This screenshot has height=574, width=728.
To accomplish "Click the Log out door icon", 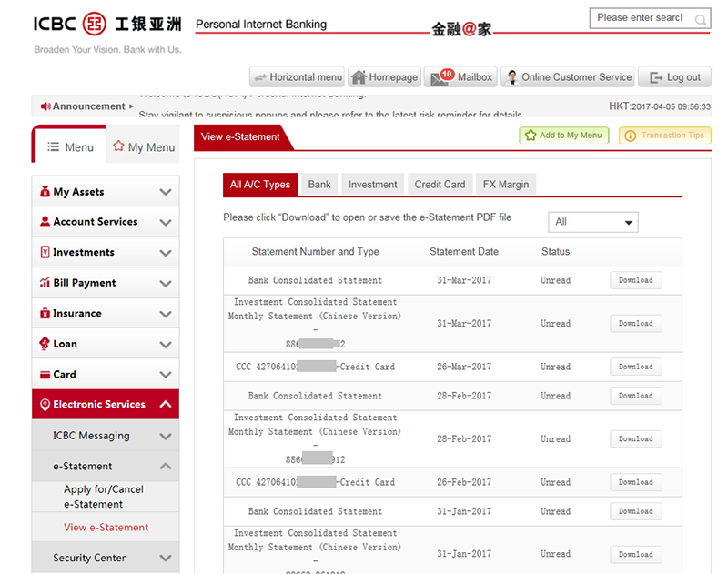I will [x=656, y=77].
